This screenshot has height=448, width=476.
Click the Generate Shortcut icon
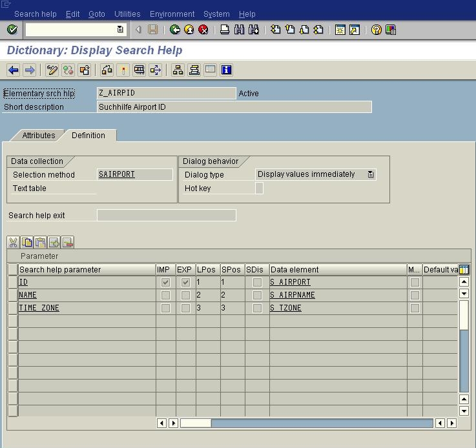point(355,30)
